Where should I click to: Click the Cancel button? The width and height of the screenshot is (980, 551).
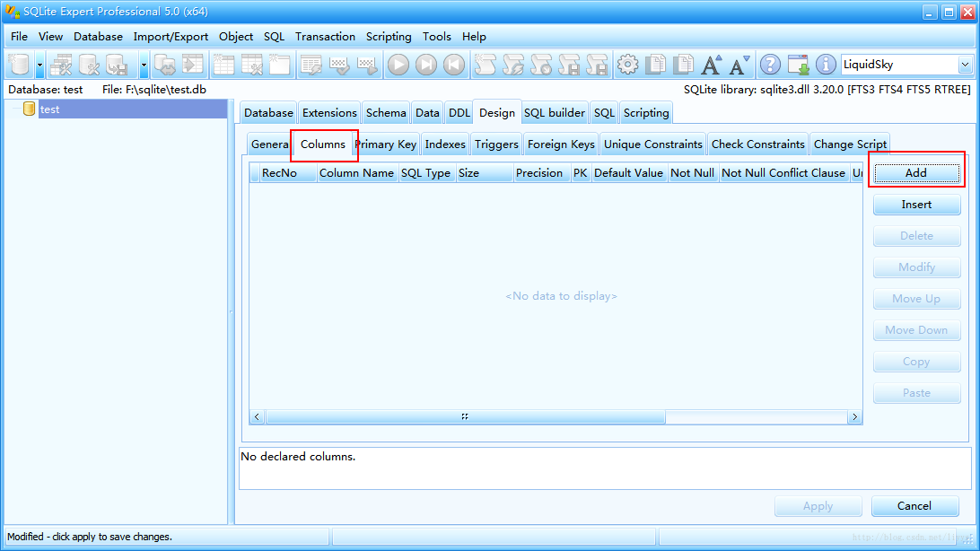[x=914, y=506]
